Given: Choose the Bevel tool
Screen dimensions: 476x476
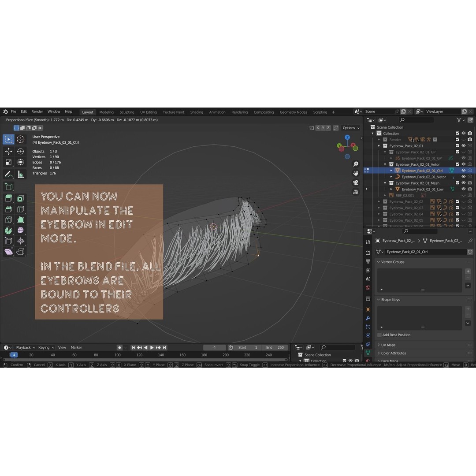Looking at the screenshot, I should (8, 209).
